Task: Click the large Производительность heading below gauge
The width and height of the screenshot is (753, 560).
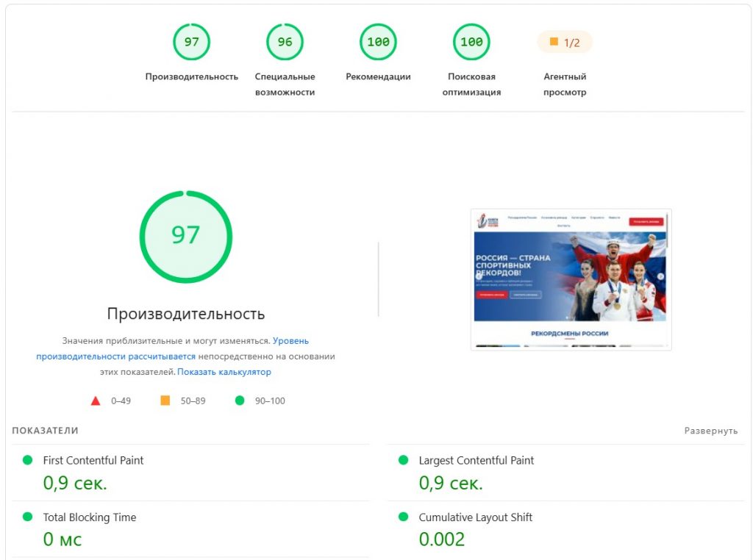Action: coord(186,313)
